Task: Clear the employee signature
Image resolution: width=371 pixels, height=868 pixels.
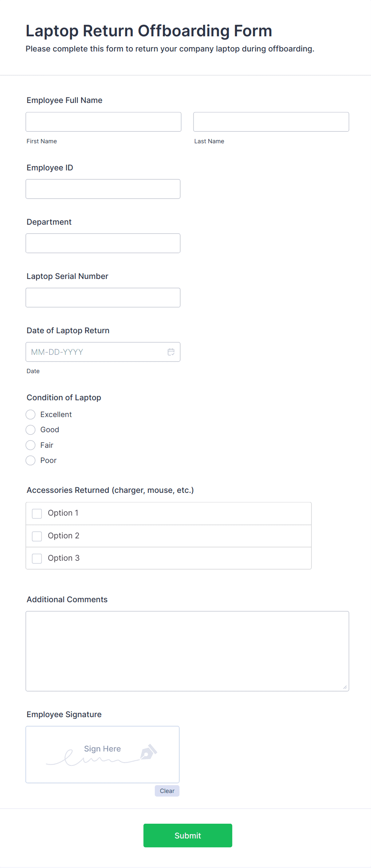Action: click(x=167, y=791)
